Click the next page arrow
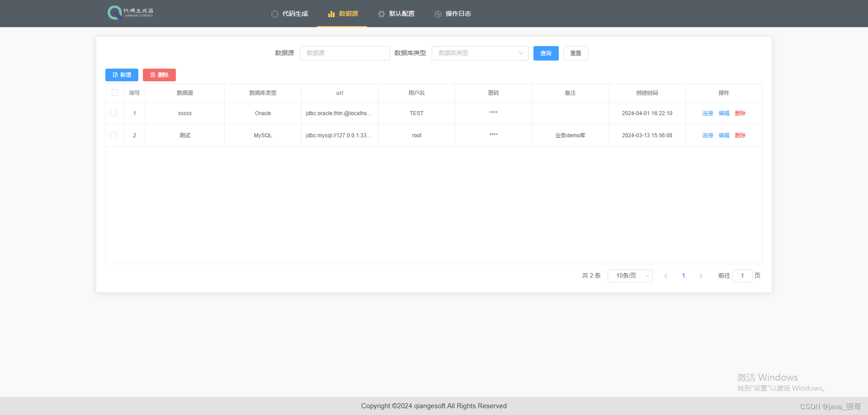Screen dimensions: 868x415 pyautogui.click(x=701, y=275)
